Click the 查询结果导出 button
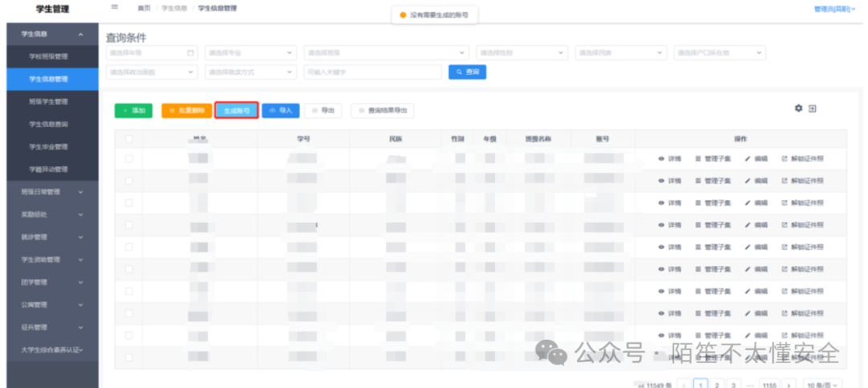 click(x=383, y=111)
